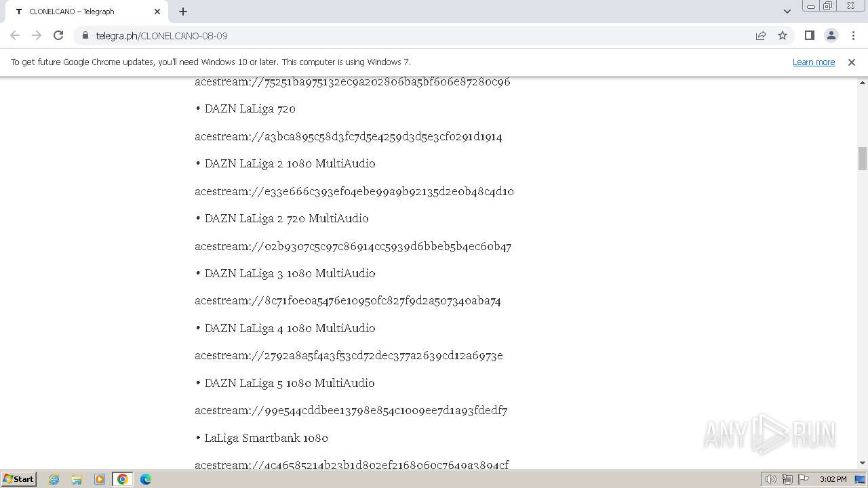Viewport: 868px width, 488px height.
Task: View site information via the lock icon
Action: tap(85, 35)
